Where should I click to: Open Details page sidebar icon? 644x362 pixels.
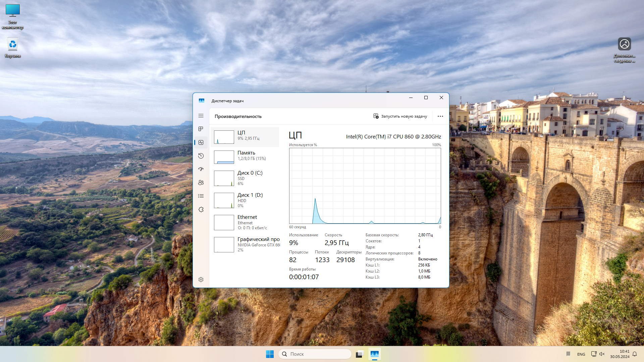click(201, 196)
